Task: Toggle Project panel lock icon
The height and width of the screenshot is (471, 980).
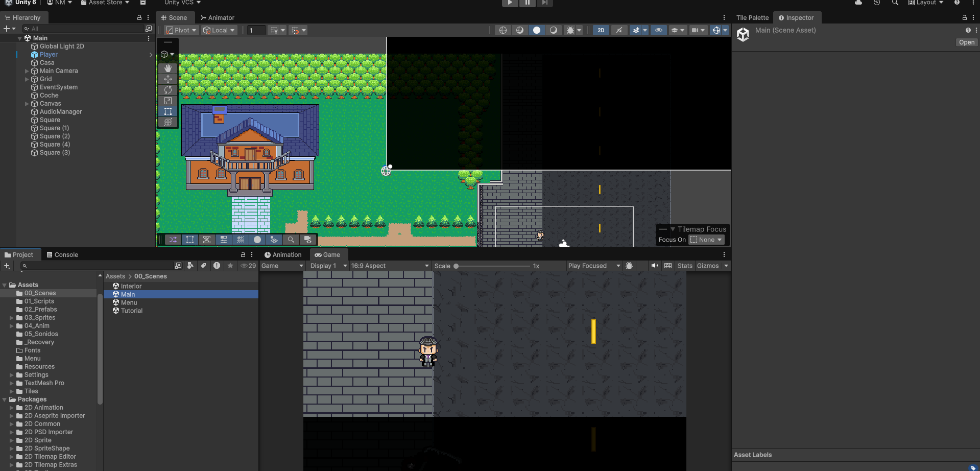Action: pyautogui.click(x=243, y=254)
